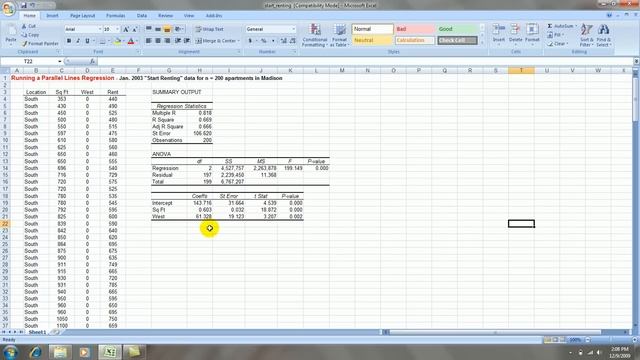Open Find & Select binoculars
Screen dimensions: 640x360
603,35
